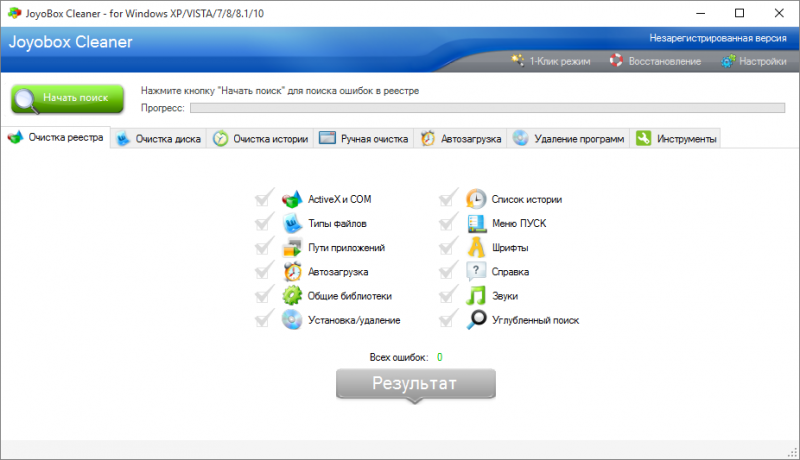
Task: Click the Список истории clock icon
Action: pos(476,199)
